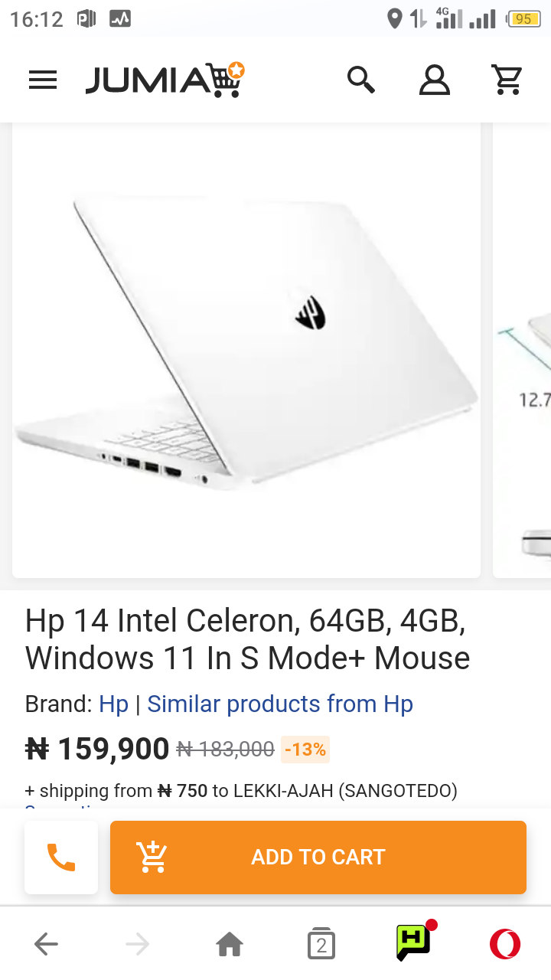Viewport: 551px width, 980px height.
Task: Tap the battery indicator in status bar
Action: point(523,19)
